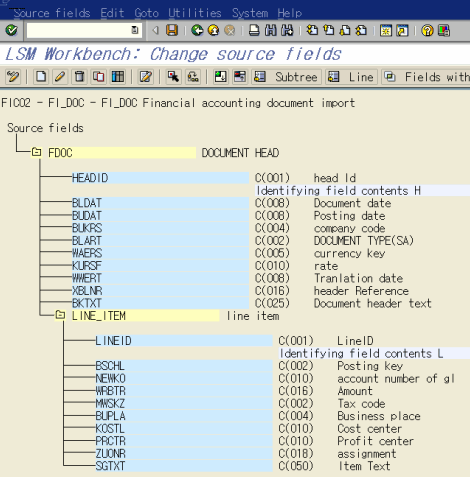Open the command field dropdown button
This screenshot has height=477, width=470.
coord(135,30)
